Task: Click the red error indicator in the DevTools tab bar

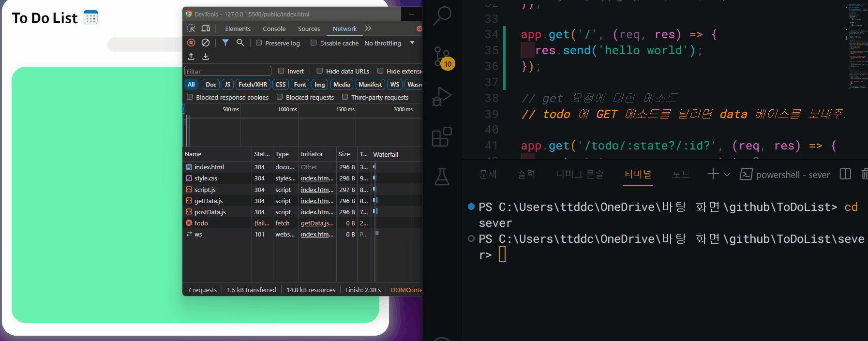Action: (x=419, y=29)
